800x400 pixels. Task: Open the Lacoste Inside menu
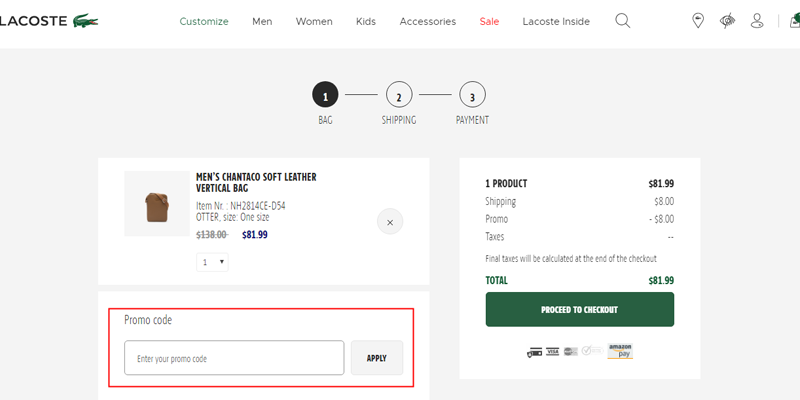pos(556,21)
